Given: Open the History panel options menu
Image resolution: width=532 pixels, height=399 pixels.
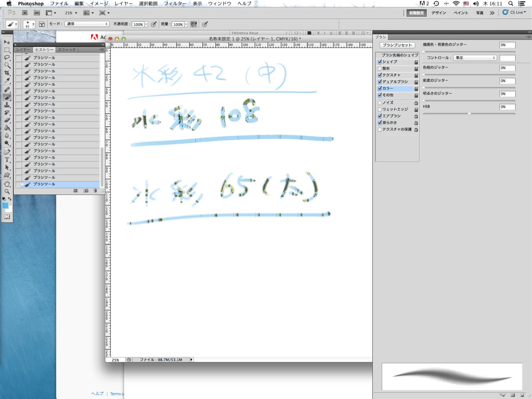Looking at the screenshot, I should (x=101, y=50).
